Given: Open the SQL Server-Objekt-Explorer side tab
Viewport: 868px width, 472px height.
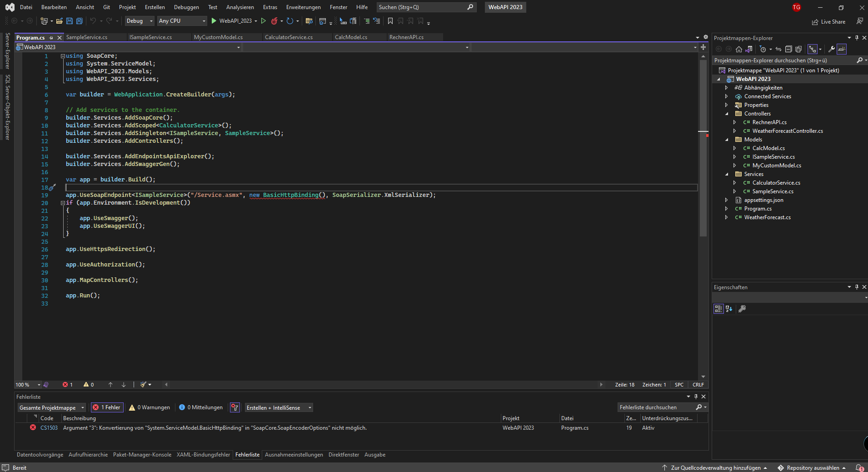Looking at the screenshot, I should pyautogui.click(x=7, y=107).
